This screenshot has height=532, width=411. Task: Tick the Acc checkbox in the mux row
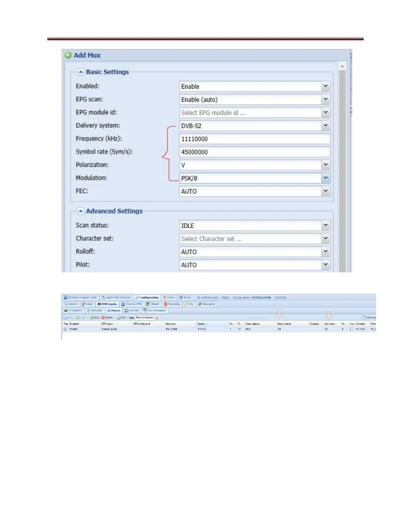coord(351,329)
